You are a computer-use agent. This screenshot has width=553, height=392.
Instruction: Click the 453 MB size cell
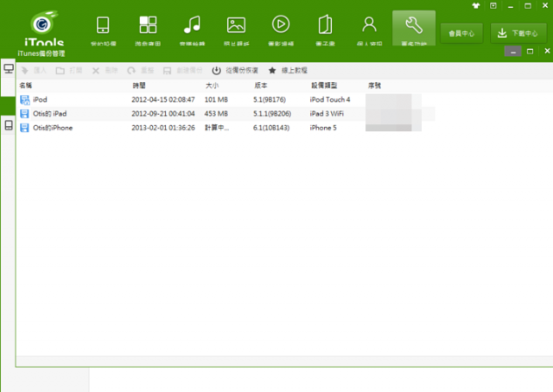point(216,114)
